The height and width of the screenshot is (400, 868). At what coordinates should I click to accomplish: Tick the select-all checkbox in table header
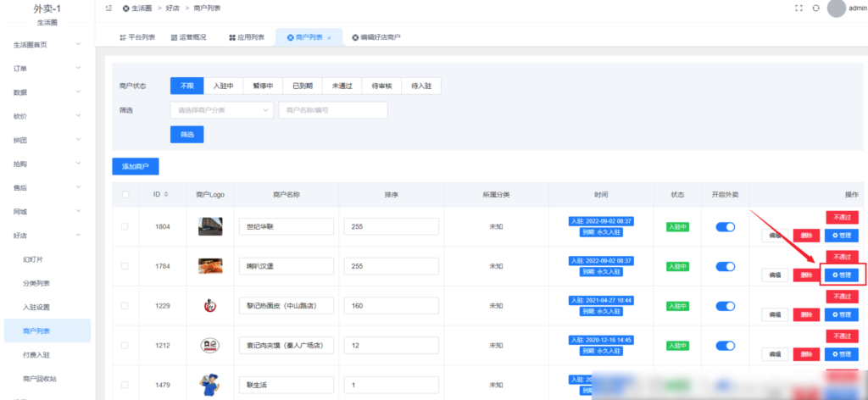[x=125, y=195]
